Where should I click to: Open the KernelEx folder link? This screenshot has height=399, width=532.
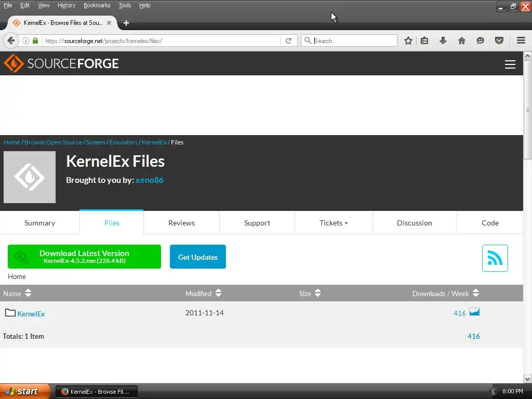[x=31, y=314]
